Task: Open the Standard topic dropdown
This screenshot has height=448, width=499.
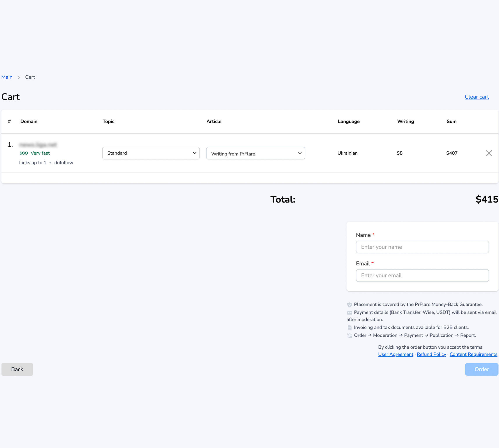Action: [x=151, y=153]
